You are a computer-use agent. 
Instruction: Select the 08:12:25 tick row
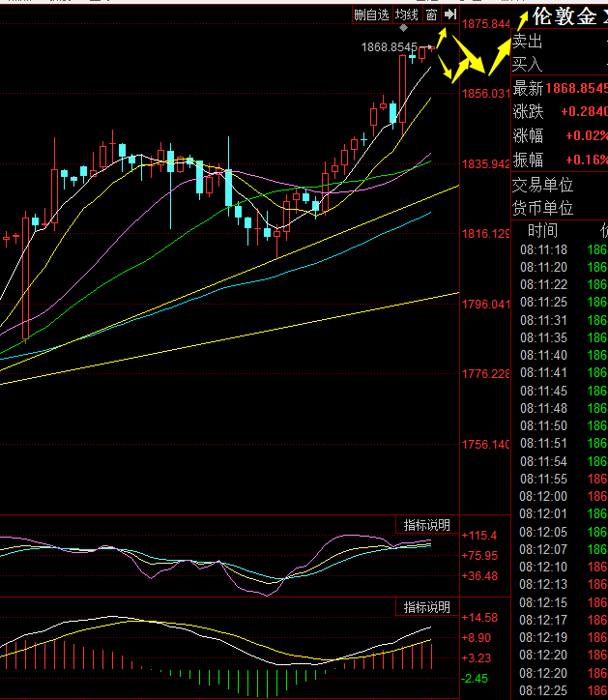pyautogui.click(x=543, y=690)
